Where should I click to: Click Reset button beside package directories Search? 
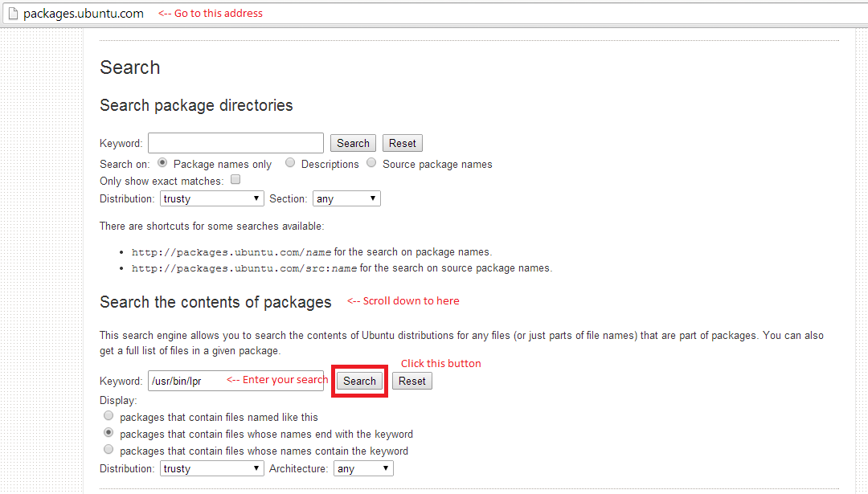(403, 143)
